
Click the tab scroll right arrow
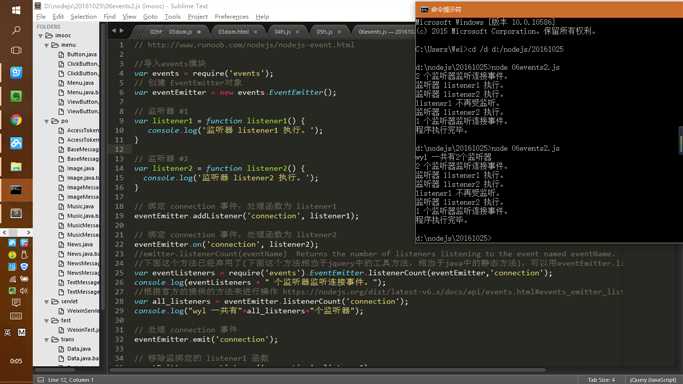pyautogui.click(x=122, y=31)
